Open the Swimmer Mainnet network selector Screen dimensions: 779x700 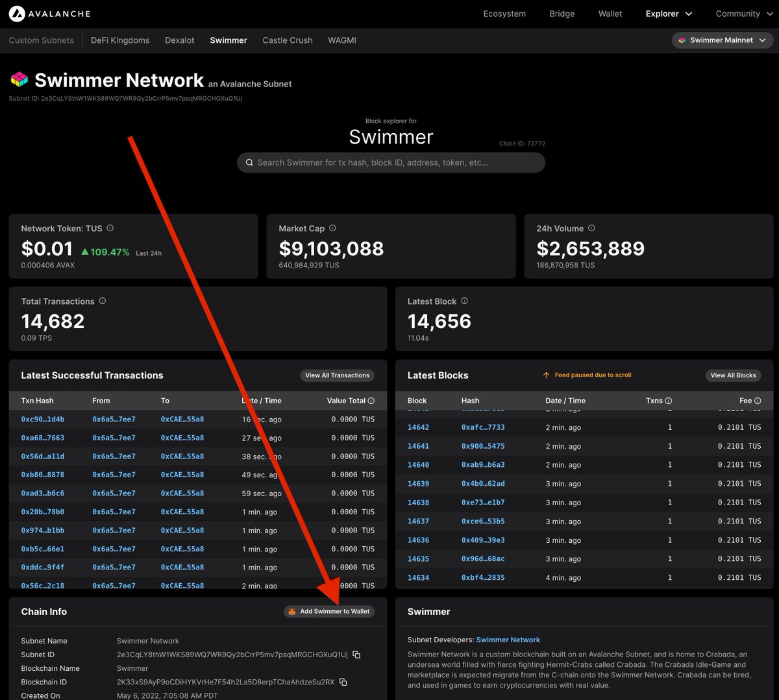(722, 40)
